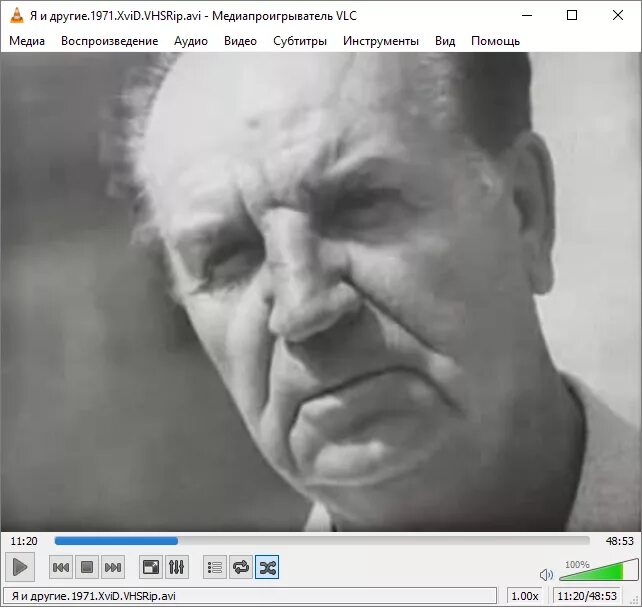This screenshot has height=608, width=642.
Task: Click the 1.00x playback speed indicator
Action: pyautogui.click(x=524, y=596)
